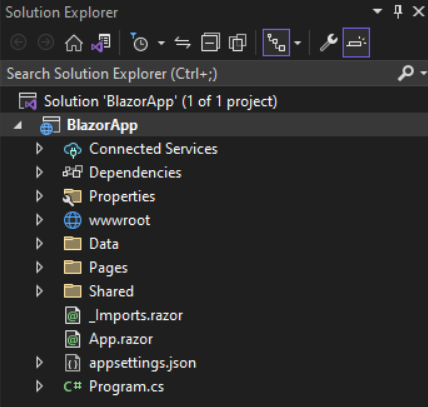Click the wwwroot globe icon

[x=72, y=220]
